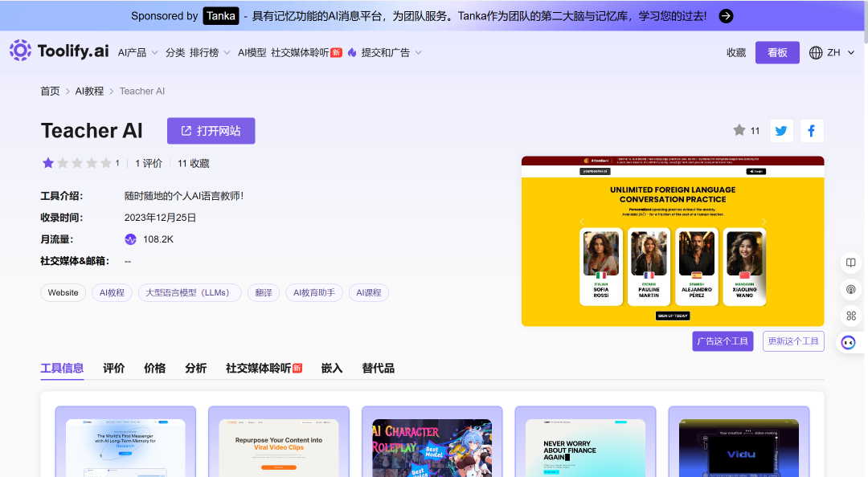Go to AI教程 breadcrumb
868x477 pixels.
pos(90,92)
